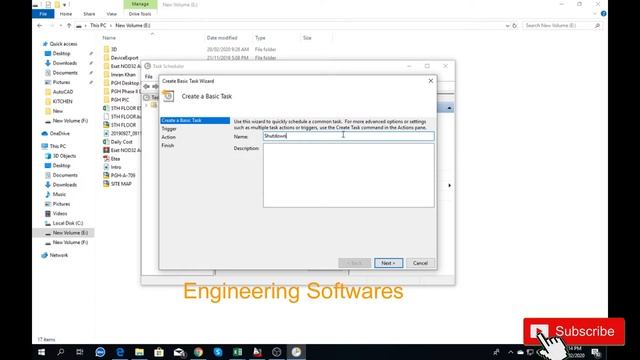The width and height of the screenshot is (640, 360).
Task: Open the Drive Tools ribbon tab
Action: pos(140,14)
